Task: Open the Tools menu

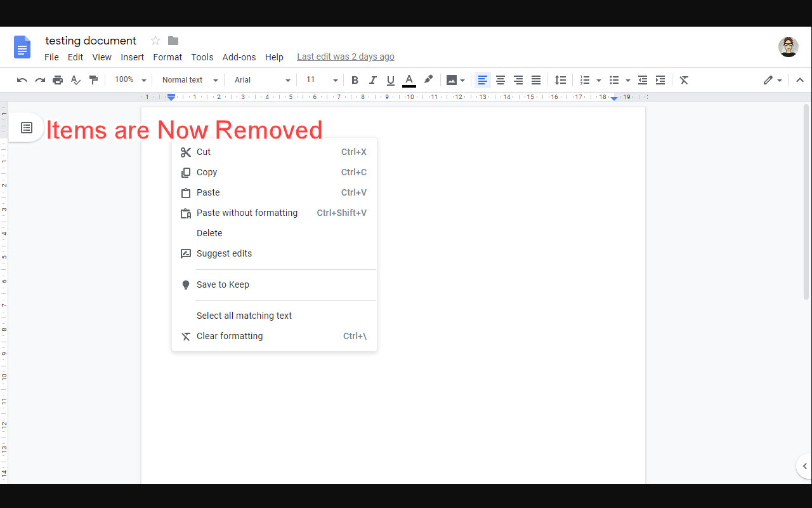Action: pyautogui.click(x=202, y=57)
